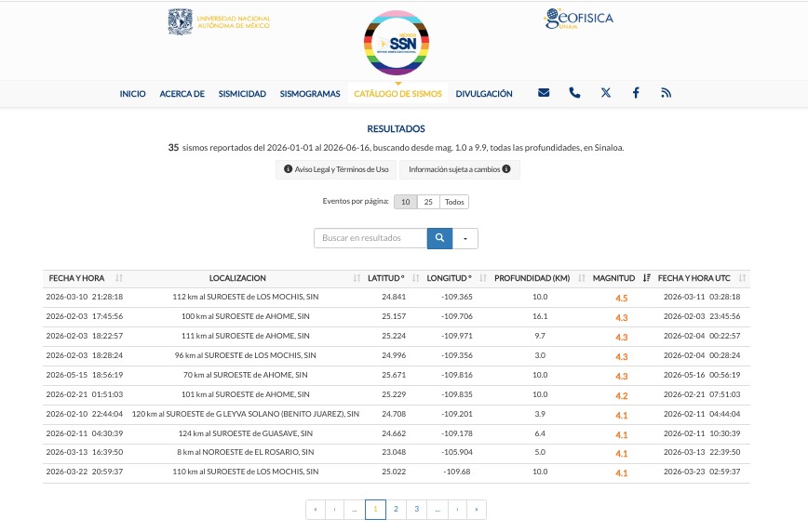Open the search options dropdown caret
Image resolution: width=808 pixels, height=532 pixels.
coord(465,238)
